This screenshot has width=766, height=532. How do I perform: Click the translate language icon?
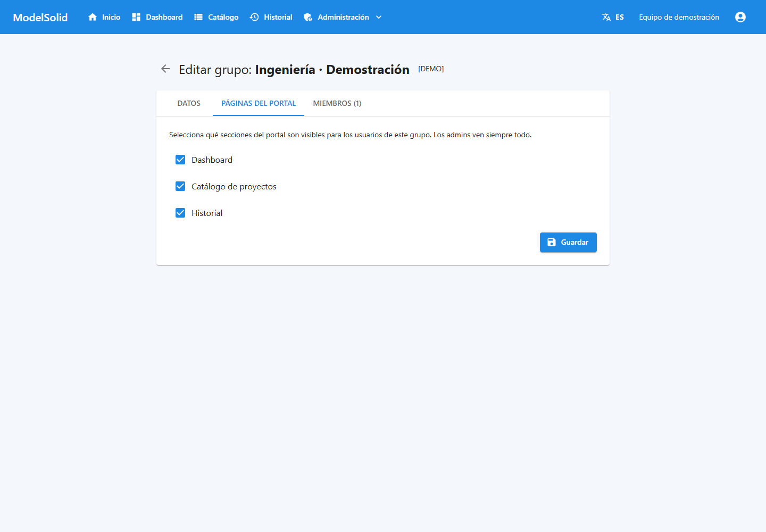tap(606, 17)
